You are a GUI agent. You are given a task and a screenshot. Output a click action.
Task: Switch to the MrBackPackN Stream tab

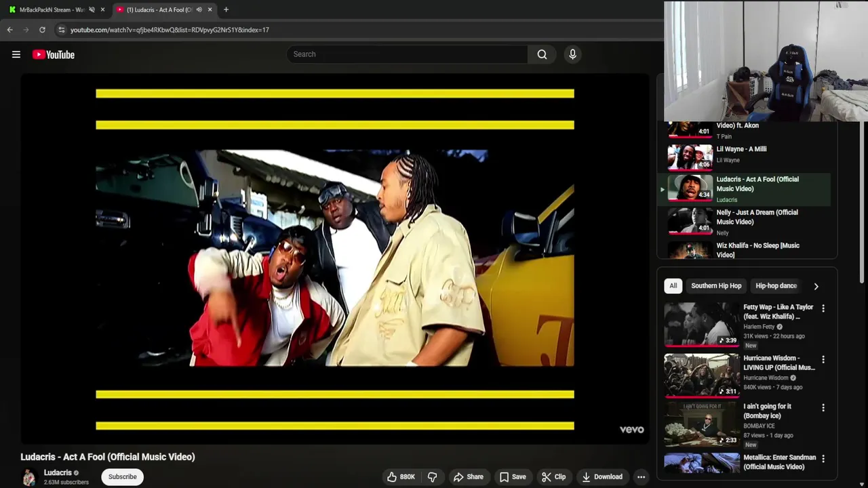[52, 9]
